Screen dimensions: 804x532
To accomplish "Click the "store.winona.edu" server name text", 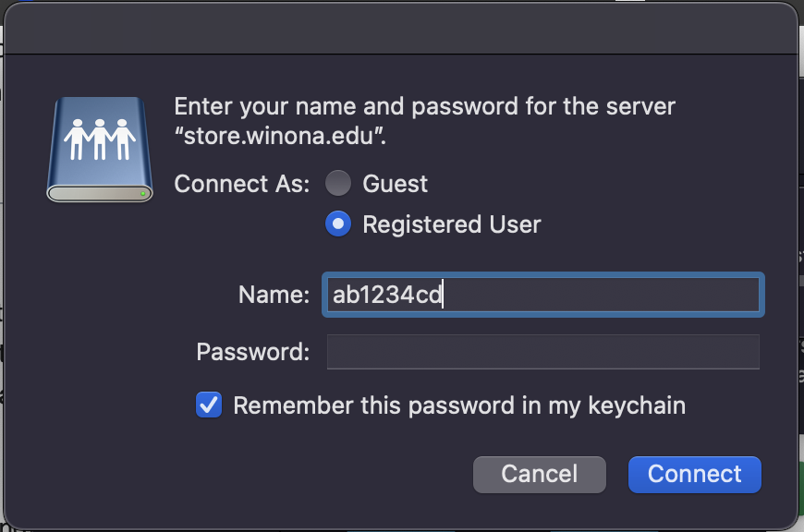I will coord(279,137).
